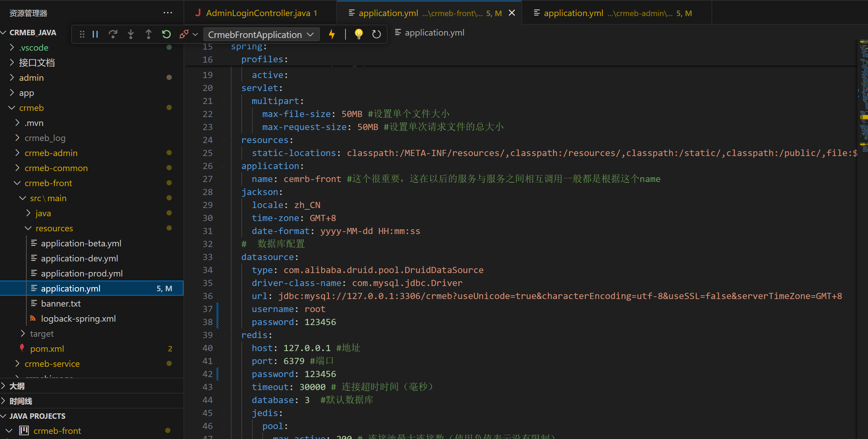Open CrmebFrontApplication debug session dropdown
The height and width of the screenshot is (439, 868).
261,35
